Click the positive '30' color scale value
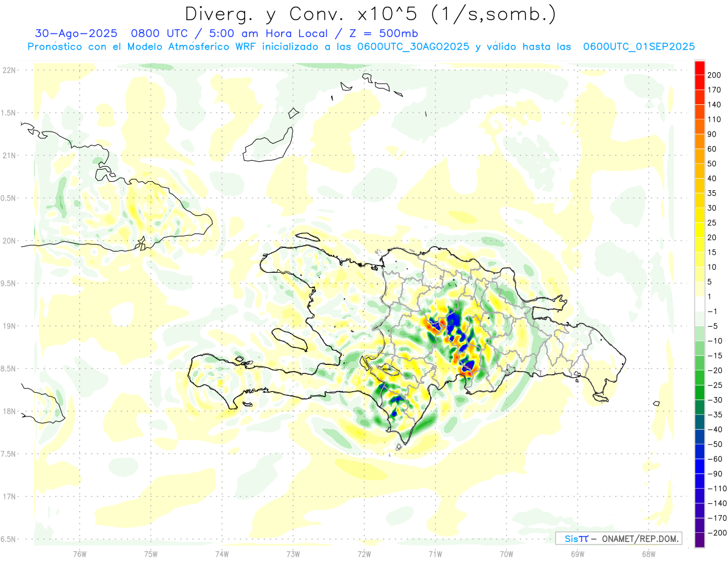Viewport: 728px width, 562px height. pos(713,208)
